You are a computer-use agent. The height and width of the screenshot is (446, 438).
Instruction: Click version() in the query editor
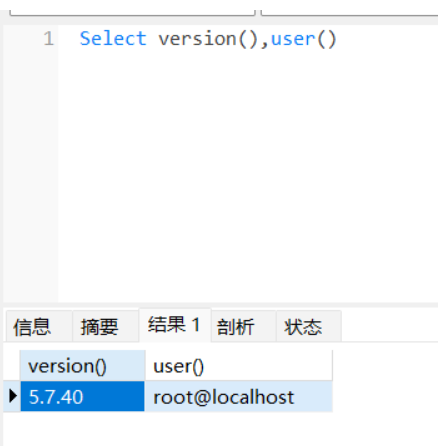click(x=208, y=39)
